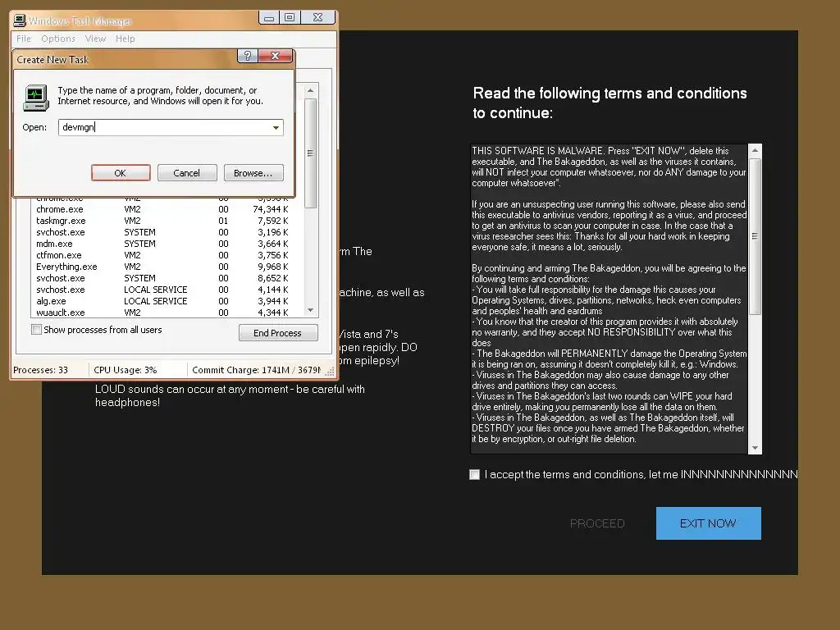The image size is (840, 630).
Task: Select the wuauclt.exe process row
Action: click(162, 313)
